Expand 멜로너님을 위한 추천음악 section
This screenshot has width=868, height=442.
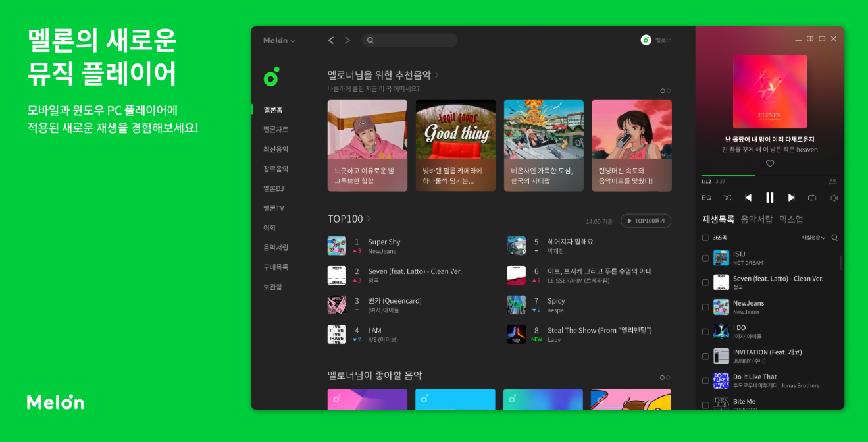(384, 75)
